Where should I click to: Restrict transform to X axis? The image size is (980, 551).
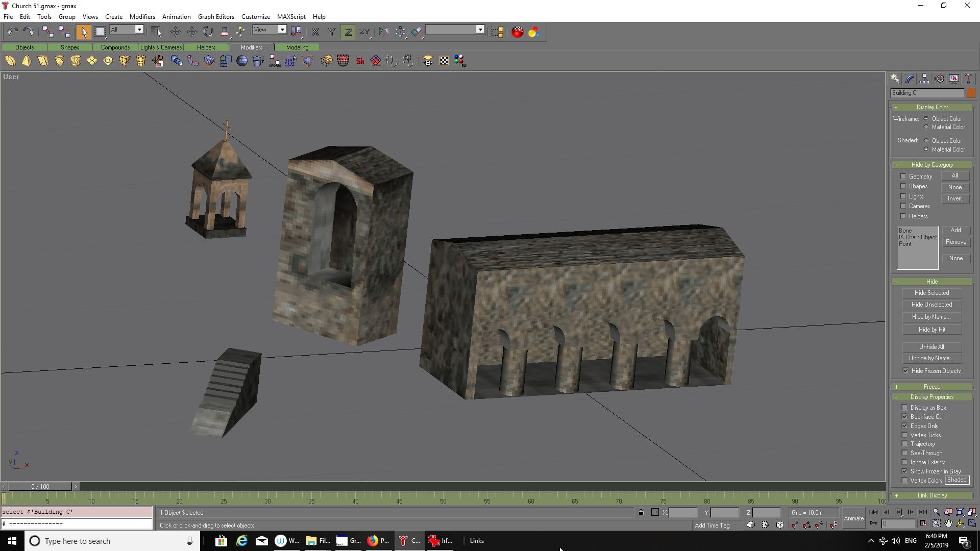(x=315, y=32)
